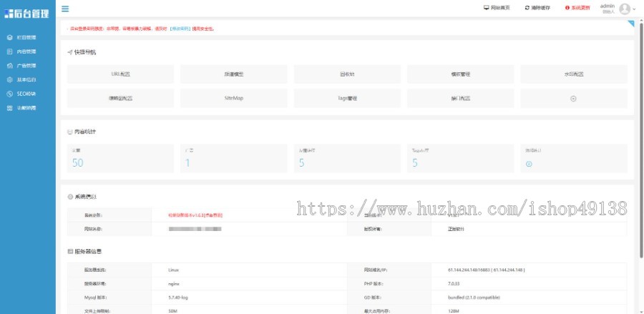Click the plus circle icon in content statistics
Screen dimensions: 644x314
529,164
